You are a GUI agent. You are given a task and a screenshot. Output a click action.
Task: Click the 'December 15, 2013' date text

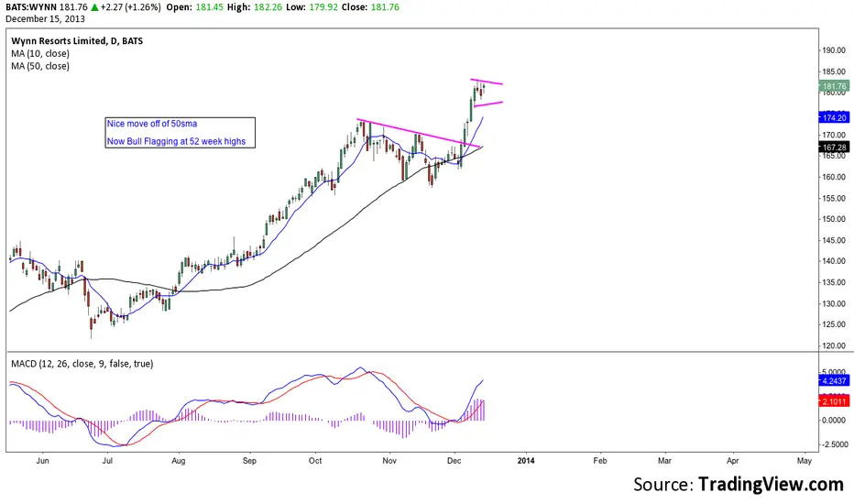tap(45, 18)
